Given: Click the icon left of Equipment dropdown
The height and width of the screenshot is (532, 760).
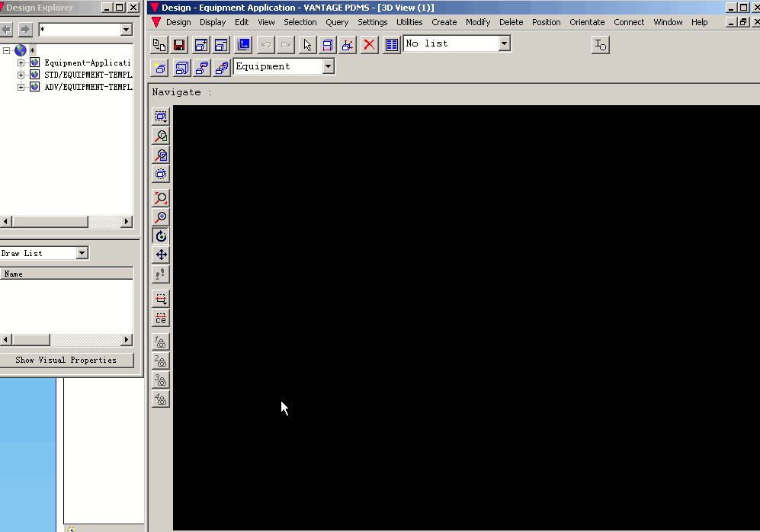Looking at the screenshot, I should [x=222, y=68].
